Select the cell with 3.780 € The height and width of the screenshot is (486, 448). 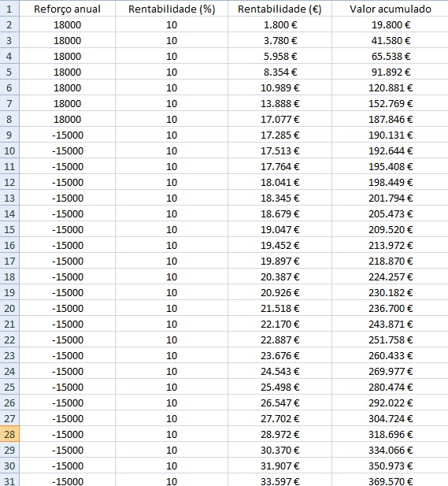tap(280, 40)
